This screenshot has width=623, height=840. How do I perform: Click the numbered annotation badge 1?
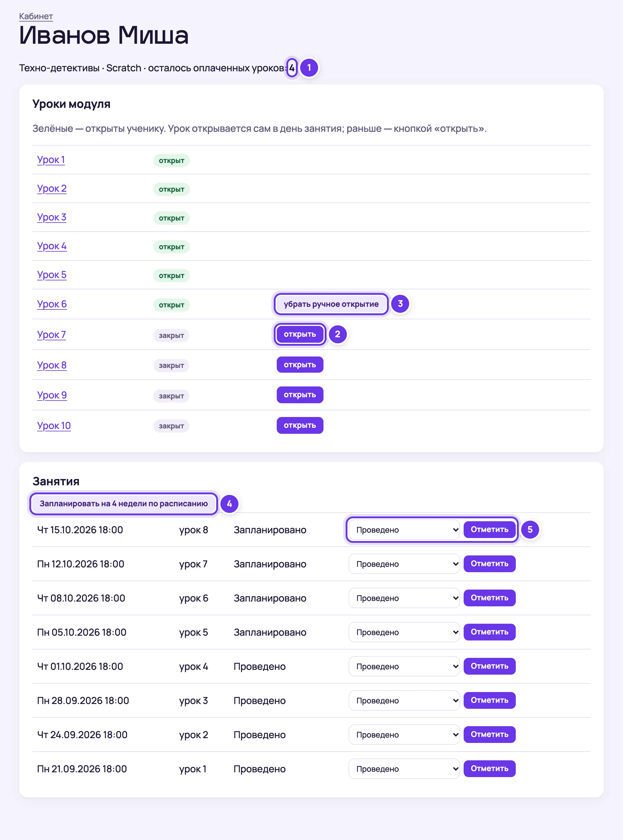click(309, 67)
